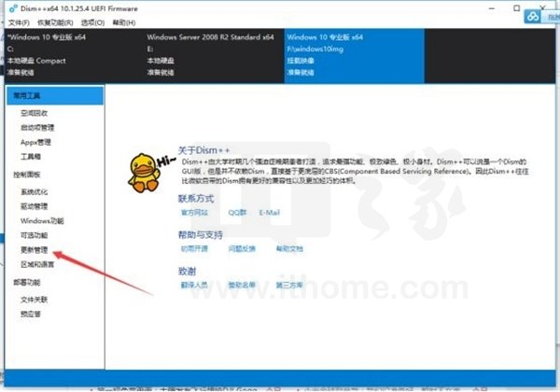Open 工具箱 in the sidebar
This screenshot has width=560, height=392.
pyautogui.click(x=31, y=157)
